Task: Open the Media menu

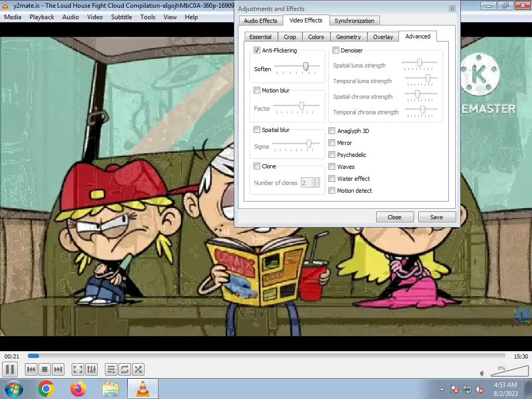Action: (x=12, y=17)
